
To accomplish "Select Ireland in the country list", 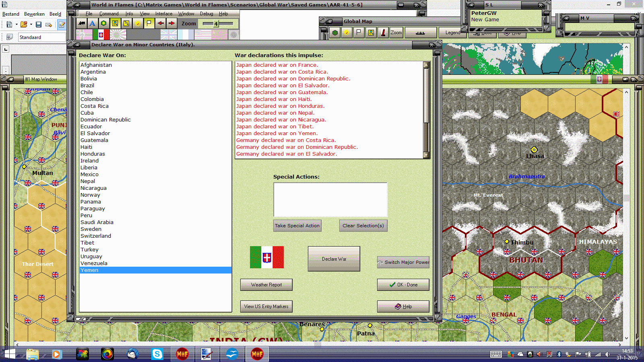I will (x=155, y=160).
